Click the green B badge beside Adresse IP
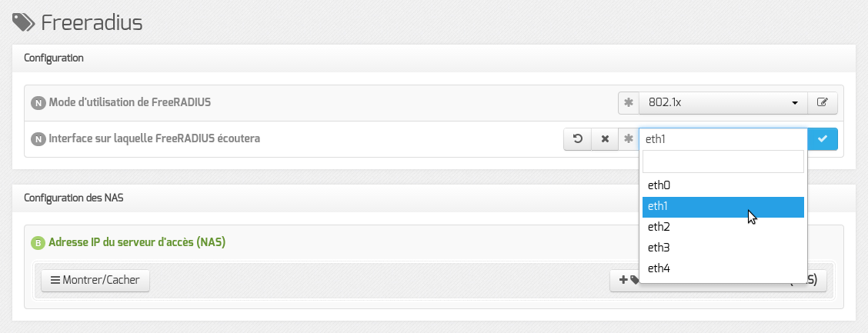Viewport: 868px width, 333px height. point(38,243)
